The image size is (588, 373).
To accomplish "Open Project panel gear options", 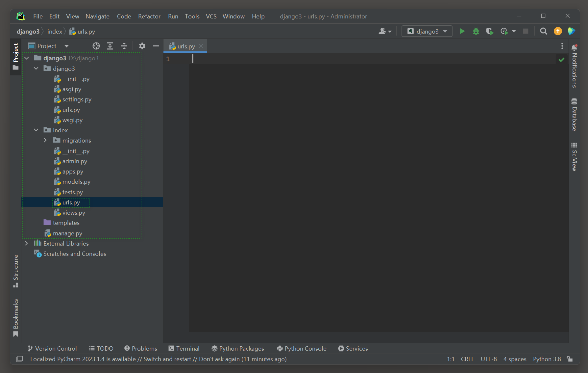I will 142,46.
